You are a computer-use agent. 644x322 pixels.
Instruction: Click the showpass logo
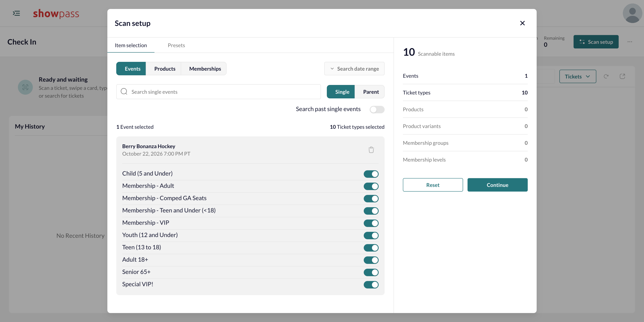[56, 14]
